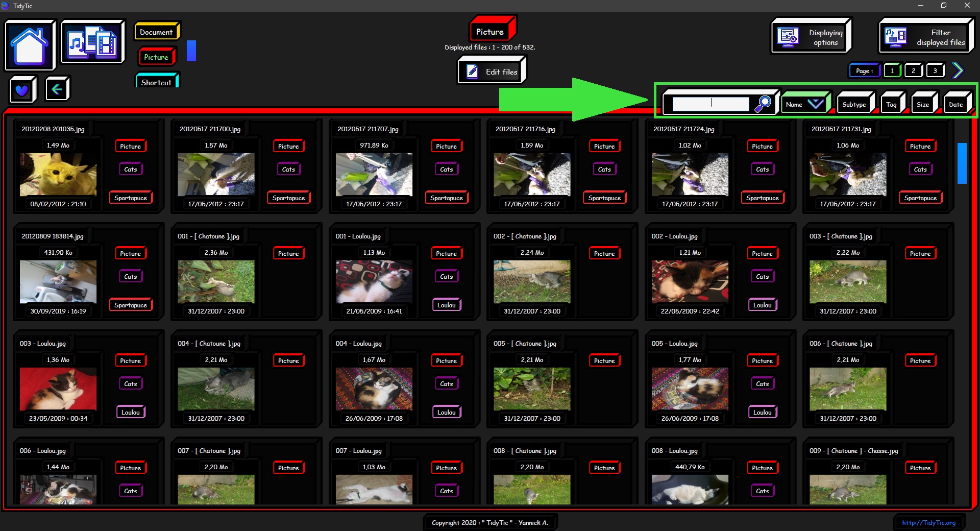Click the Filter displayed files icon
This screenshot has width=980, height=531.
pyautogui.click(x=896, y=37)
